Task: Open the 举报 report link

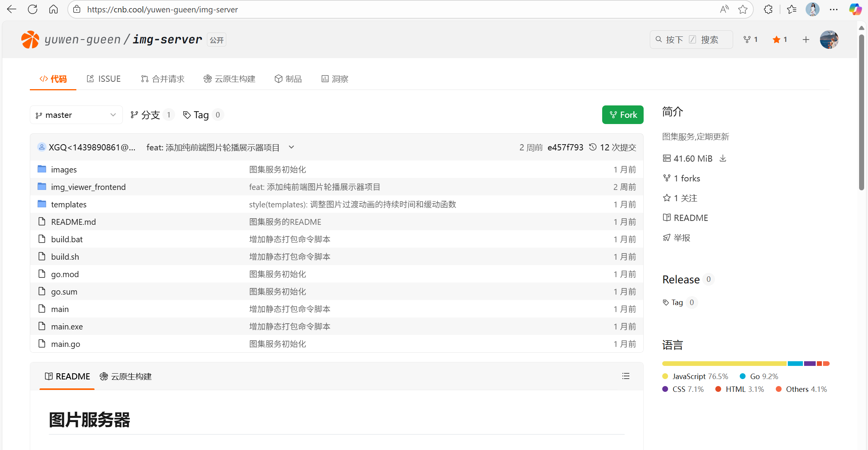Action: (681, 238)
